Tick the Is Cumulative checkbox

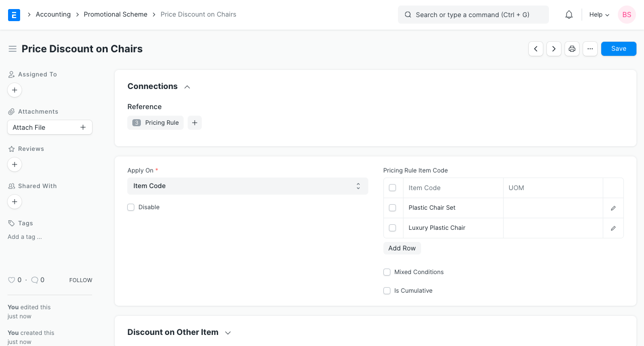click(387, 291)
